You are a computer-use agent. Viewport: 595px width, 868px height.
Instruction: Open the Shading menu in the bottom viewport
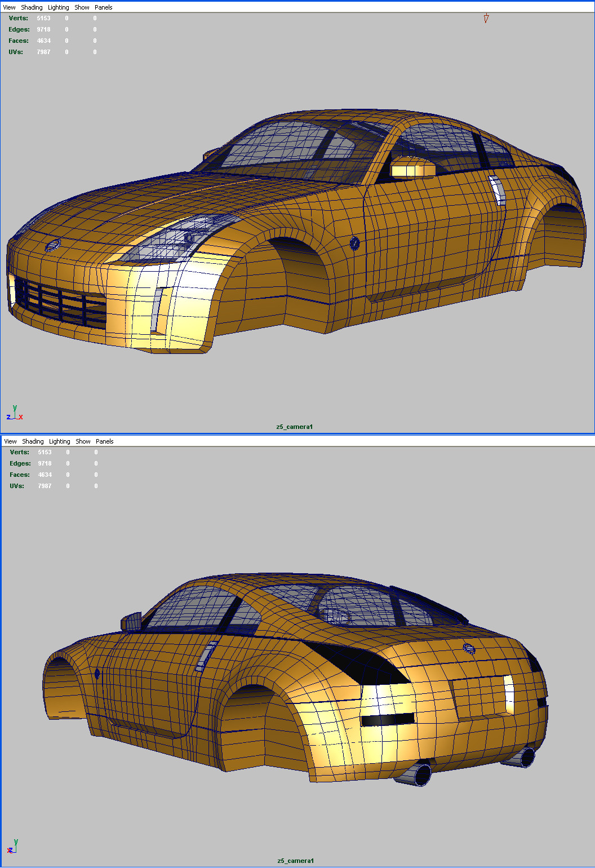click(33, 441)
